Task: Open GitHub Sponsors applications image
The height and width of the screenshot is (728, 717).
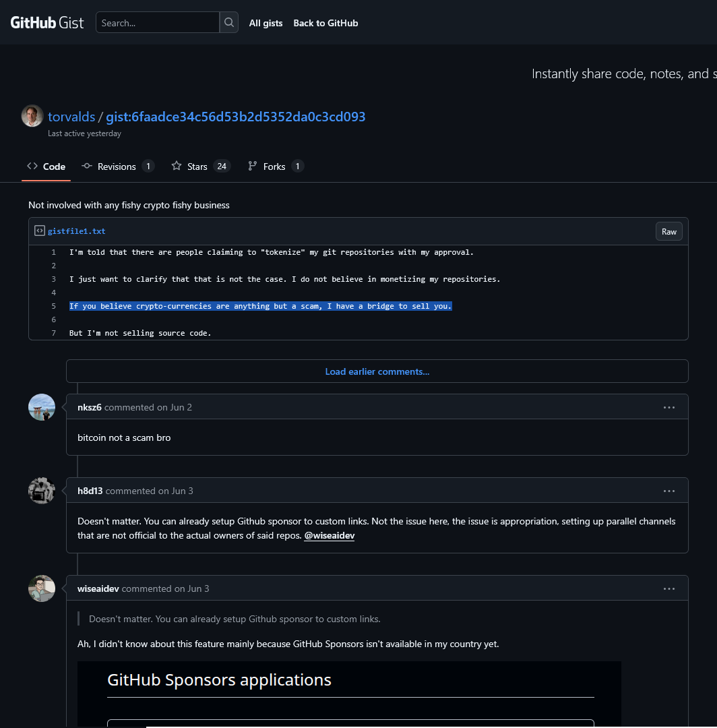Action: [x=349, y=694]
